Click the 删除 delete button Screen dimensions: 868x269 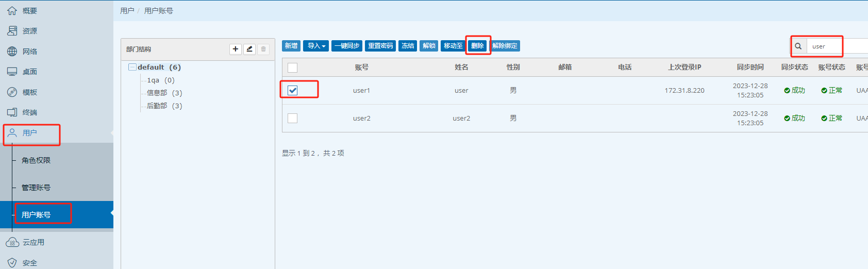coord(477,46)
